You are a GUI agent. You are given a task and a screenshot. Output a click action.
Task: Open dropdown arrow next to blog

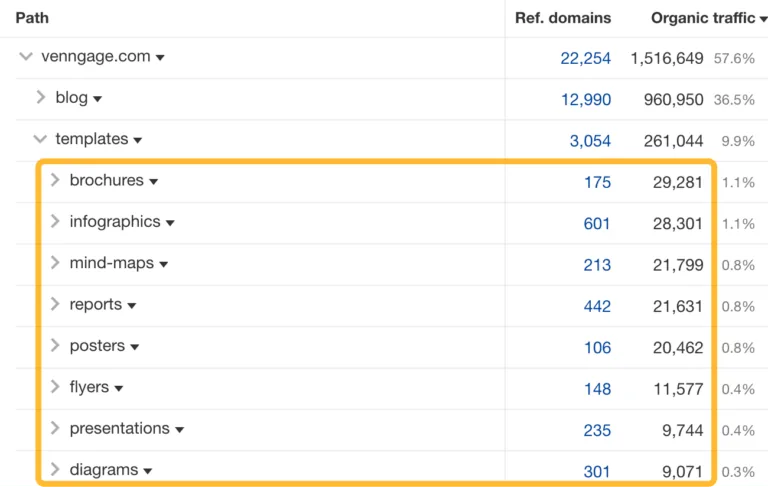point(97,99)
